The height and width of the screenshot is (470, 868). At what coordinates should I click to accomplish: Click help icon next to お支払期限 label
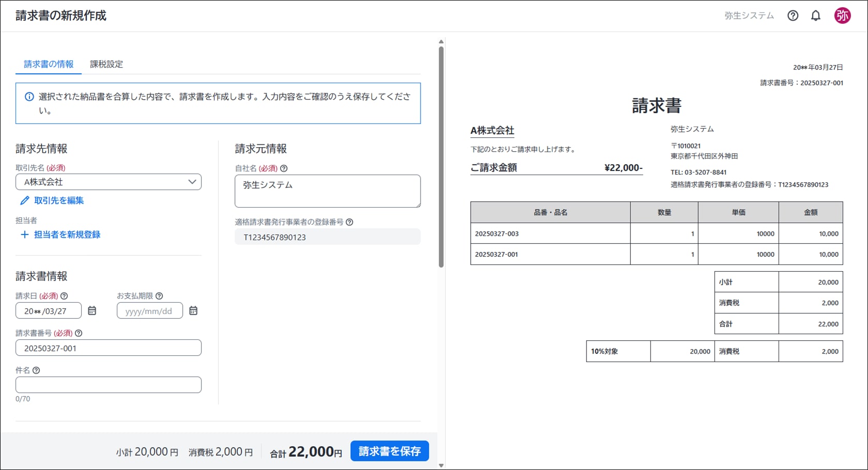click(159, 296)
